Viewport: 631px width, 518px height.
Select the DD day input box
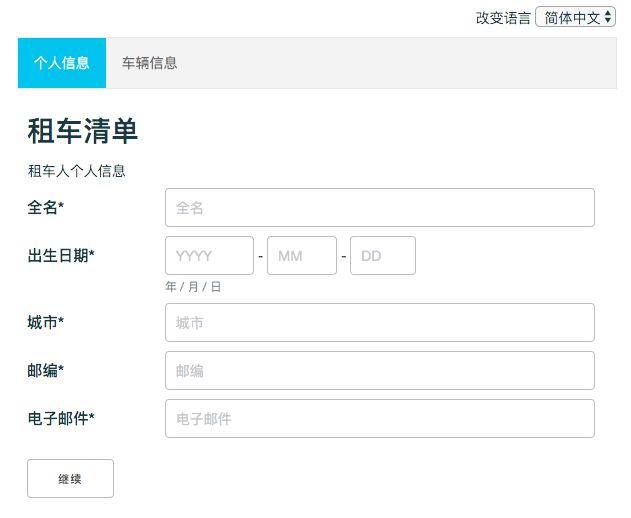[x=382, y=256]
